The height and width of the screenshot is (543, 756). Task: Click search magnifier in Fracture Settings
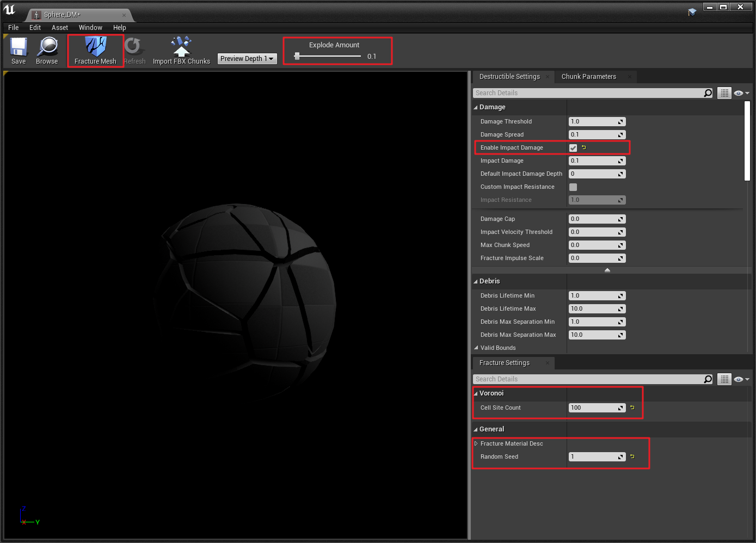708,379
